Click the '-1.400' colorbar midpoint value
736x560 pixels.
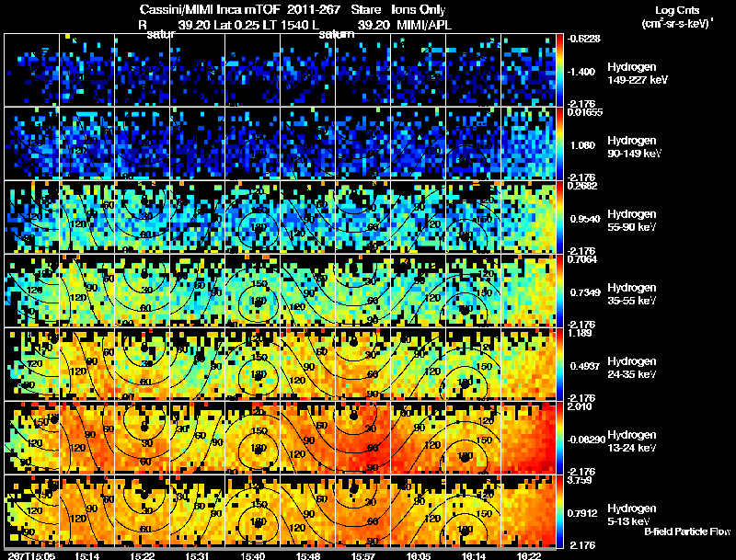pyautogui.click(x=581, y=72)
